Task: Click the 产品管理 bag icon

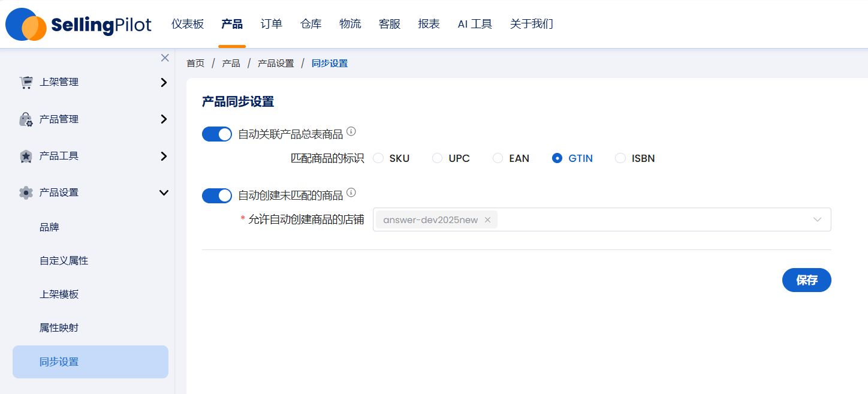Action: tap(26, 119)
